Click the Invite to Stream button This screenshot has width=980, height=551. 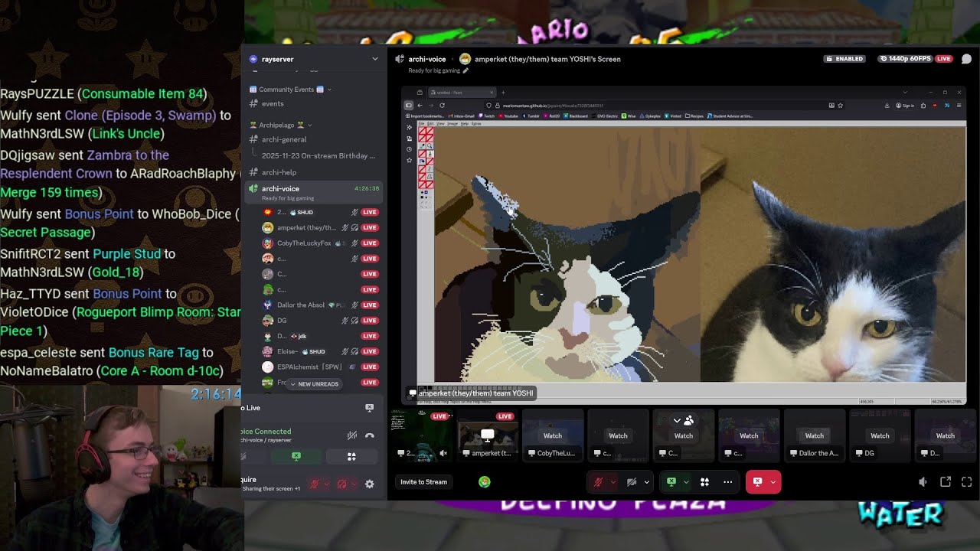423,482
